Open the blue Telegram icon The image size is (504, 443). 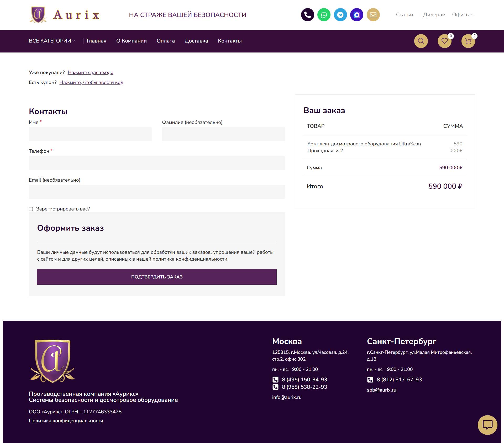click(340, 15)
